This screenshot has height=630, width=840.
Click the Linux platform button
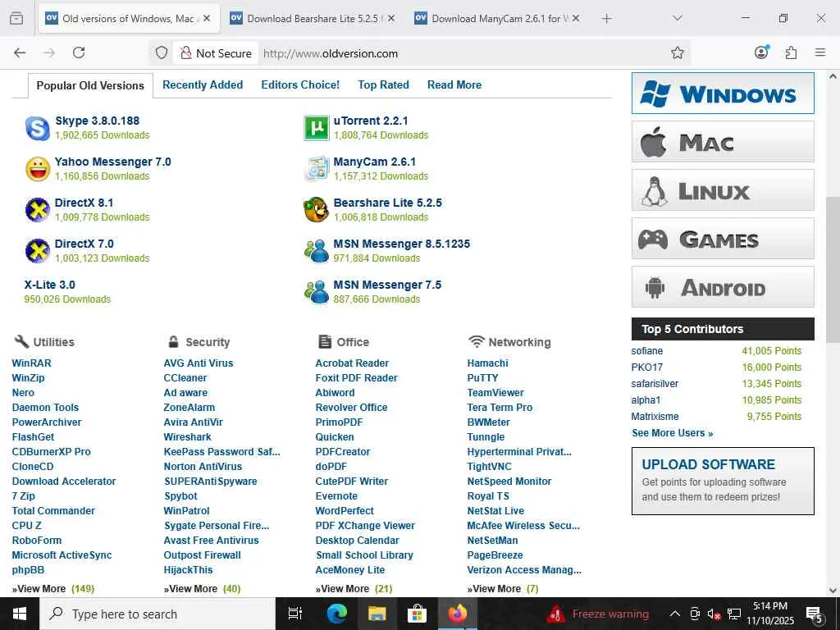(x=723, y=190)
